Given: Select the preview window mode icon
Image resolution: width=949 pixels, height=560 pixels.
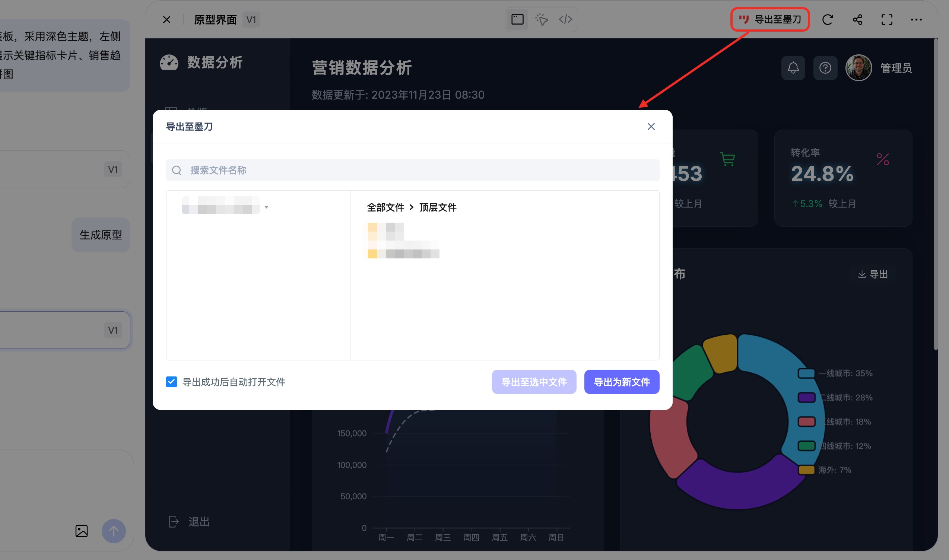Looking at the screenshot, I should [517, 19].
